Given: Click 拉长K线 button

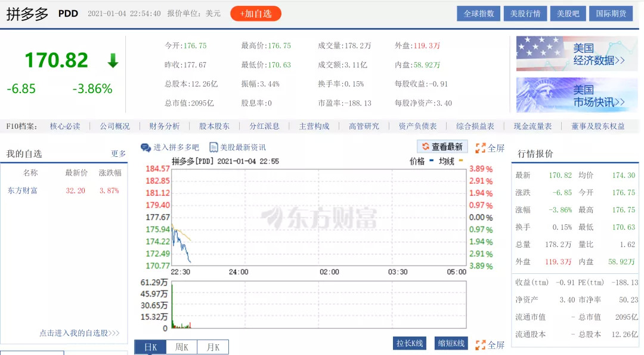Looking at the screenshot, I should (409, 343).
